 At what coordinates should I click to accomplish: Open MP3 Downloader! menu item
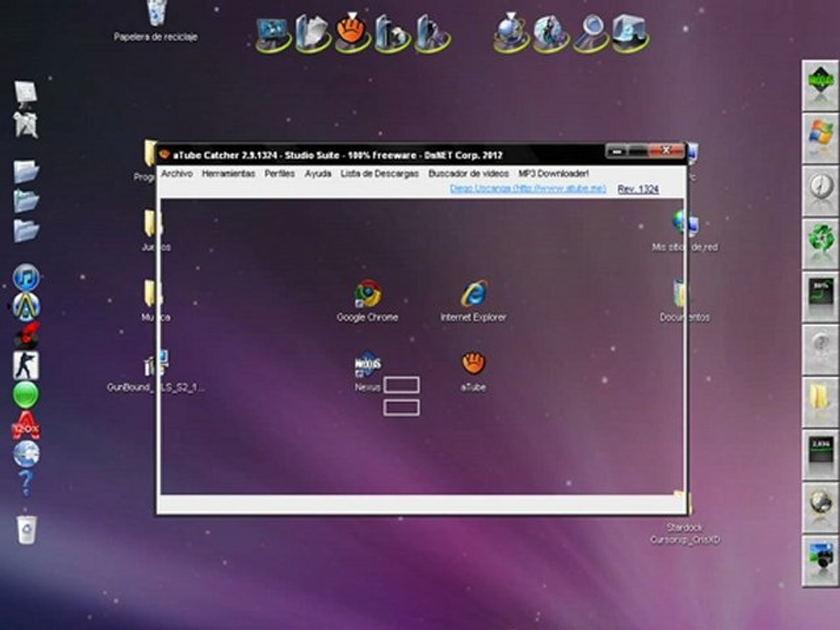point(553,173)
